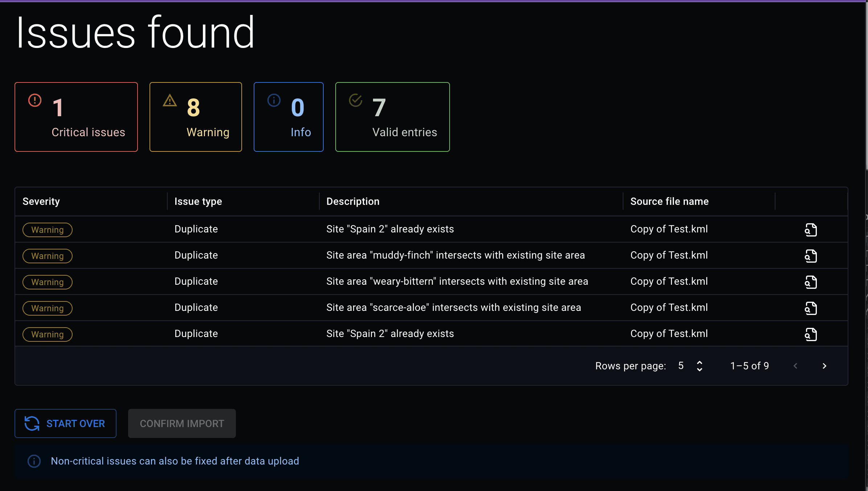
Task: Click the CONFIRM IMPORT button
Action: (x=182, y=423)
